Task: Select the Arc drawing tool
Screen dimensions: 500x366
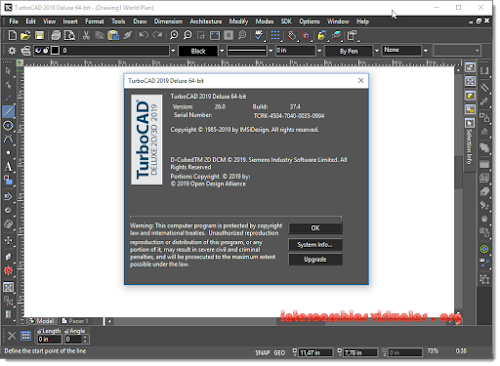Action: tap(8, 139)
